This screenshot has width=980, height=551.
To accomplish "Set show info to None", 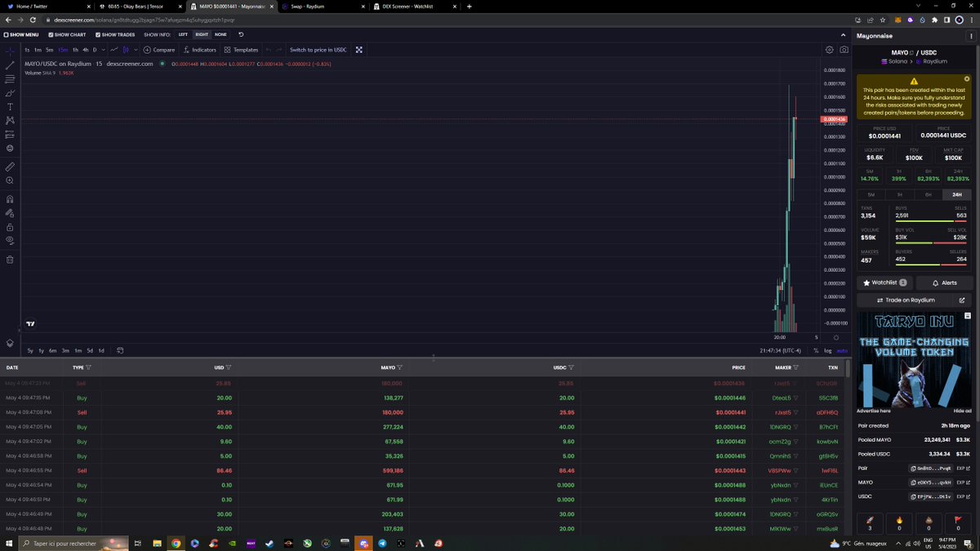I will click(220, 35).
